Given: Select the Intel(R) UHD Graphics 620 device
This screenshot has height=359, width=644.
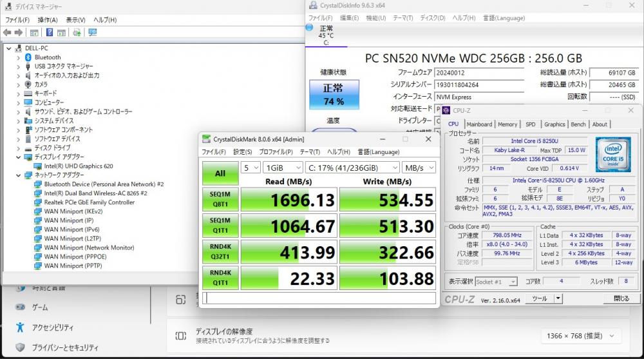Looking at the screenshot, I should pyautogui.click(x=79, y=166).
